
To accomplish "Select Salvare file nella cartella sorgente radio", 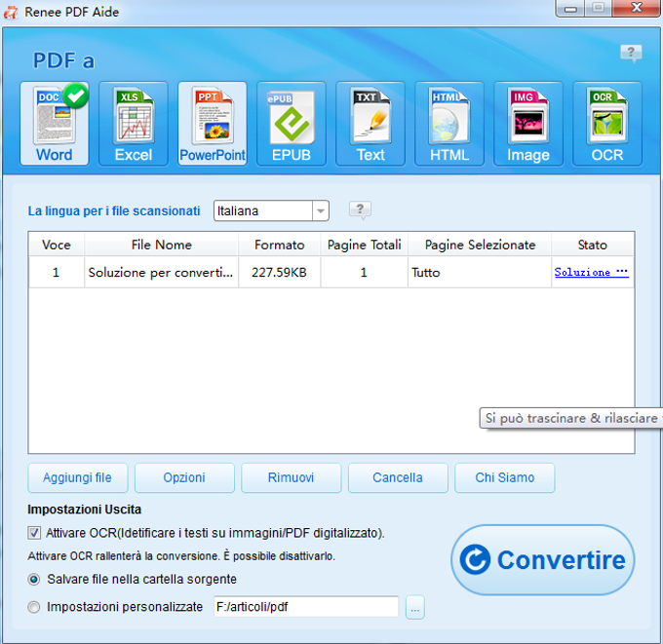I will point(34,579).
